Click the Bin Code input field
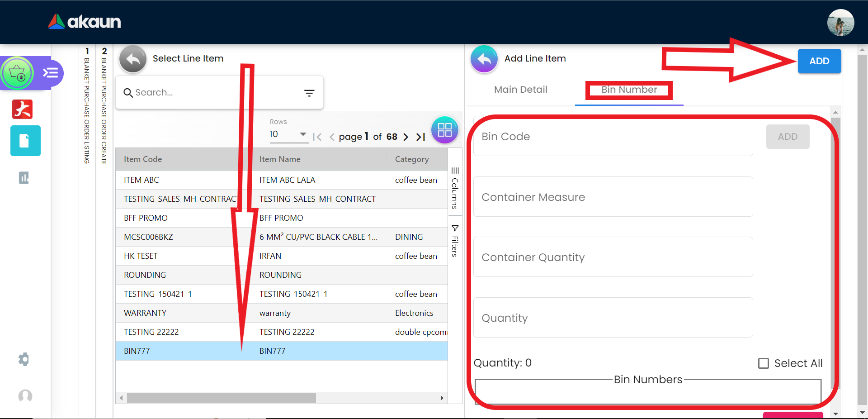868x419 pixels. 613,137
